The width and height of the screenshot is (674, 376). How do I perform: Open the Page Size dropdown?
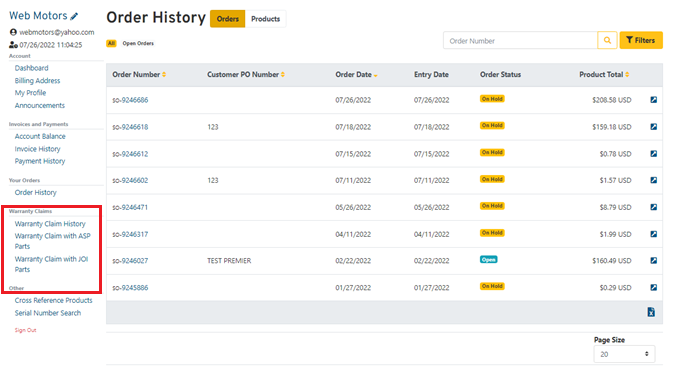point(624,354)
